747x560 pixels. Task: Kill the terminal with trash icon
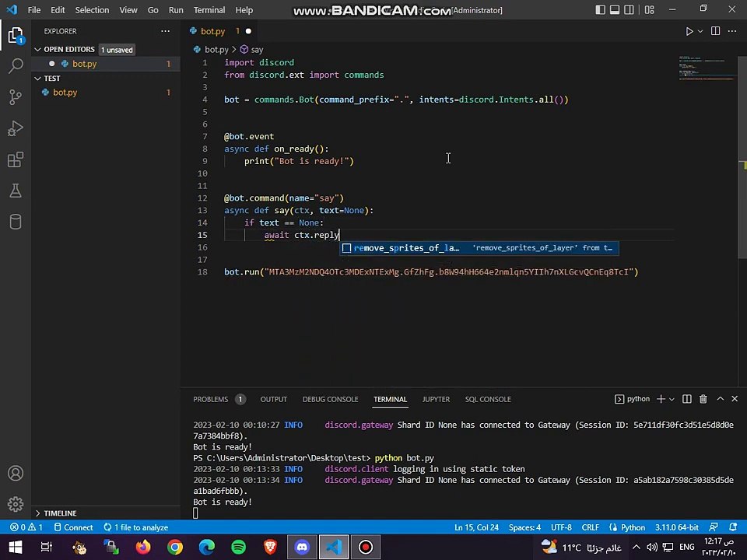coord(703,399)
